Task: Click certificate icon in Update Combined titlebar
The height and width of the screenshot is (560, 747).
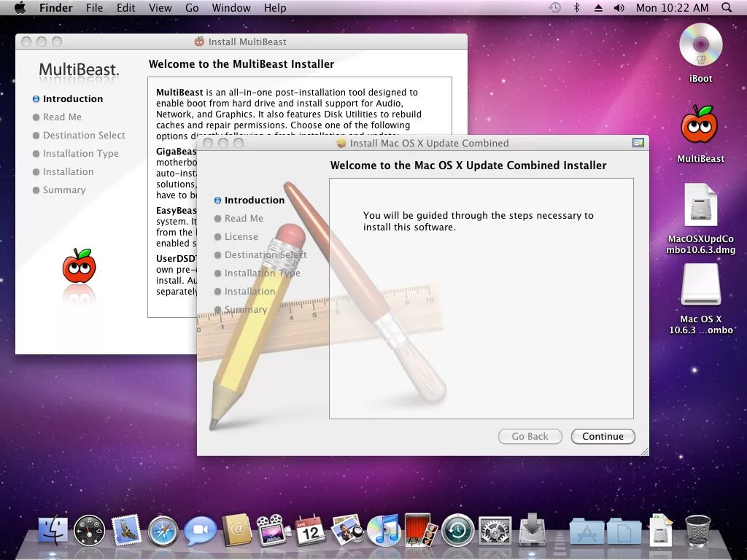Action: (638, 143)
